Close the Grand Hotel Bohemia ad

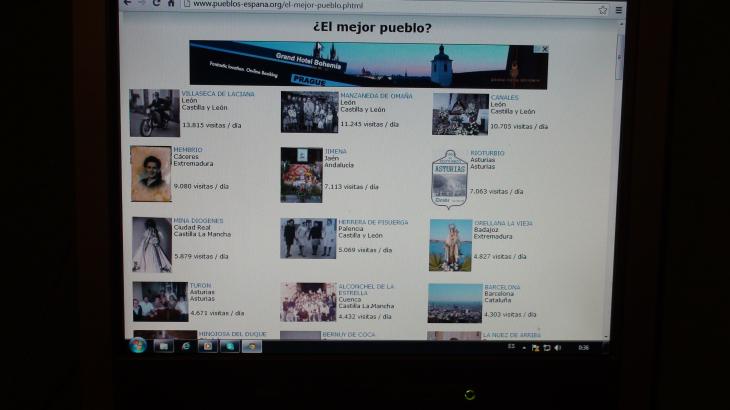[x=545, y=48]
